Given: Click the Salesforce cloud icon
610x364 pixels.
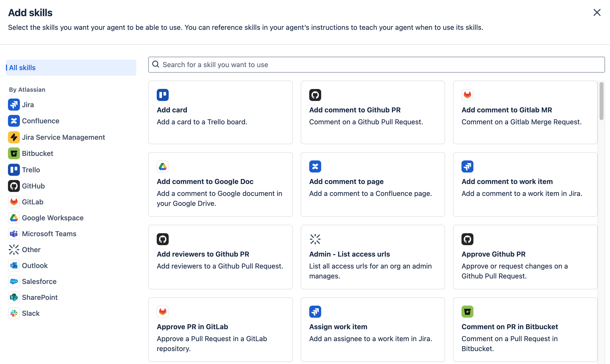Looking at the screenshot, I should tap(14, 281).
